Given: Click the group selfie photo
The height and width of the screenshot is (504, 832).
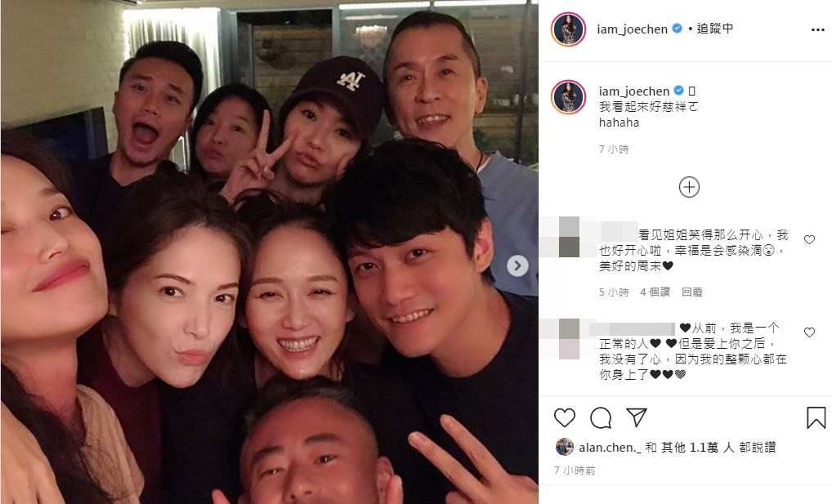Looking at the screenshot, I should (270, 252).
